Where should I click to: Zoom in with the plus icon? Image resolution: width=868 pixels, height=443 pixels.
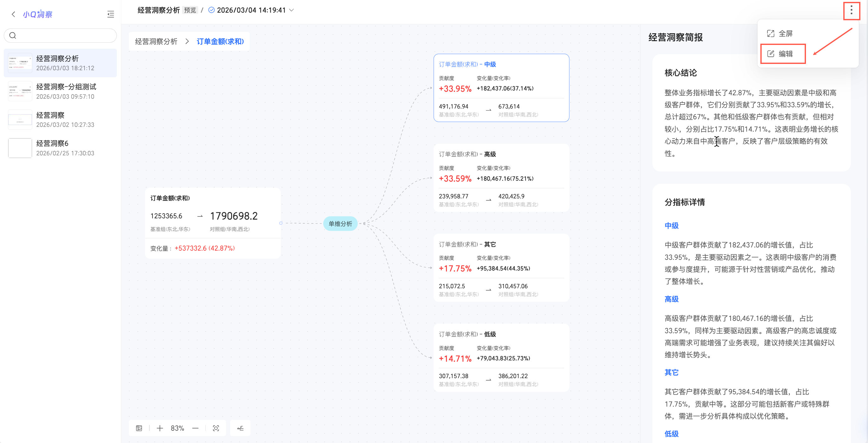click(x=160, y=428)
